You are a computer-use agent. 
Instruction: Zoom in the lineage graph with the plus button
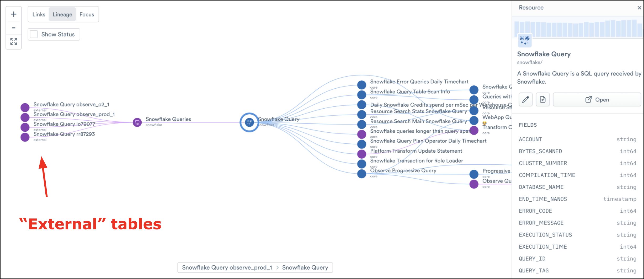[x=14, y=14]
